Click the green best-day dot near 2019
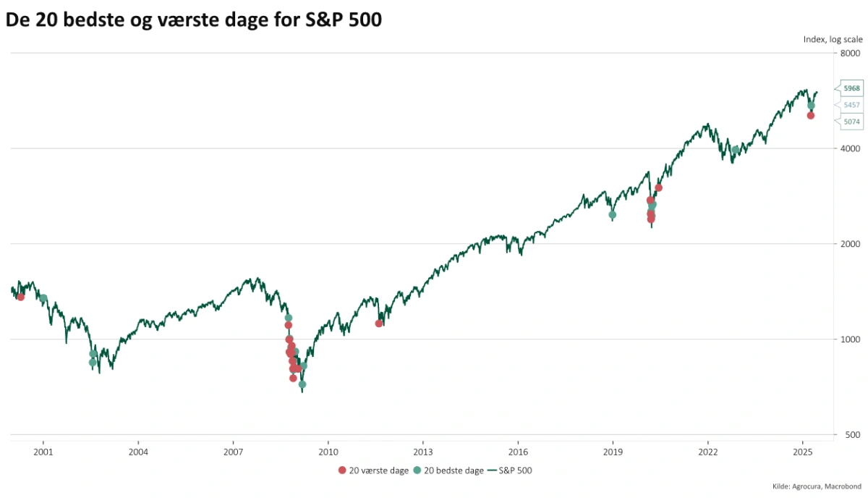 [x=612, y=214]
